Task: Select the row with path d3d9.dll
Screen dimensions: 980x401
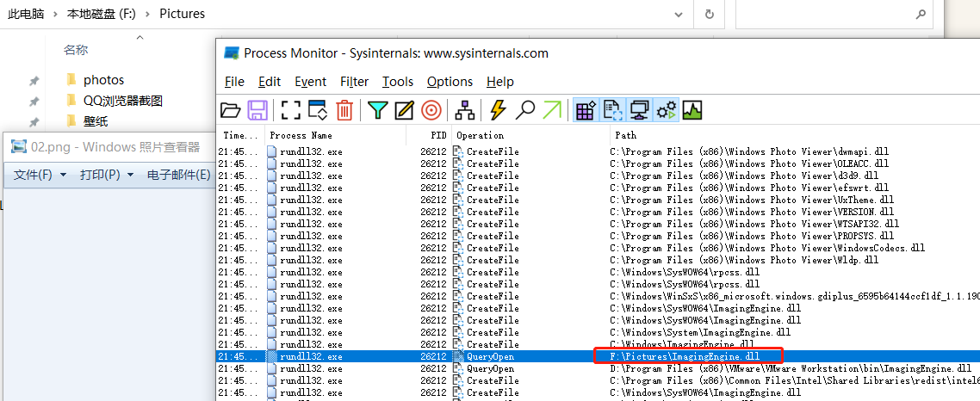Action: pos(599,176)
